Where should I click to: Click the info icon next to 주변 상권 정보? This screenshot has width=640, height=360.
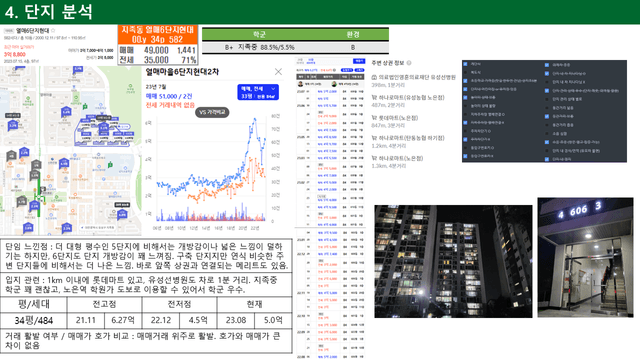(409, 63)
